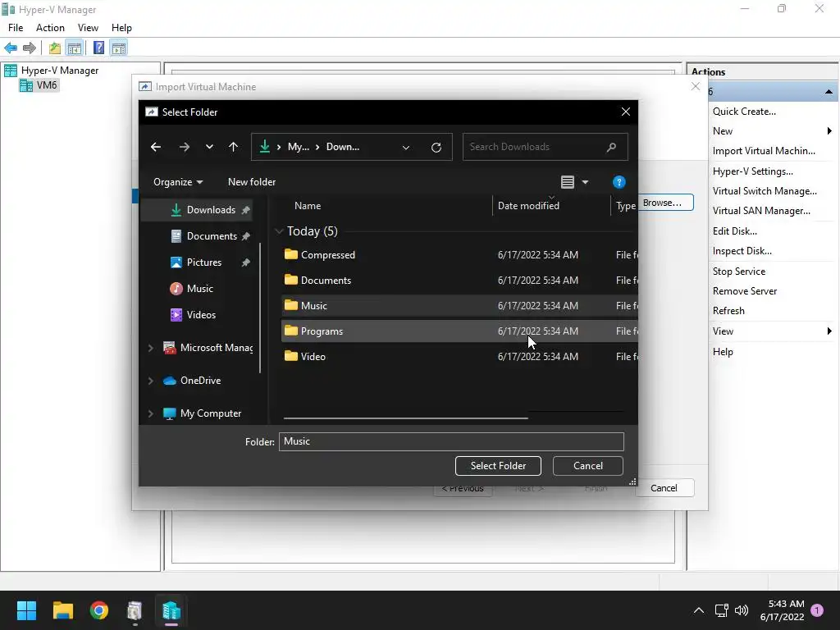The image size is (840, 630).
Task: Open the View menu
Action: [x=88, y=28]
